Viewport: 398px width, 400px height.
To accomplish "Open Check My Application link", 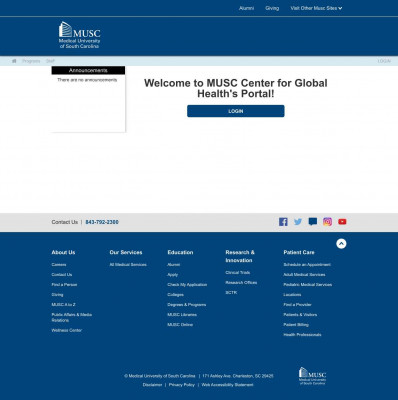I will 187,285.
